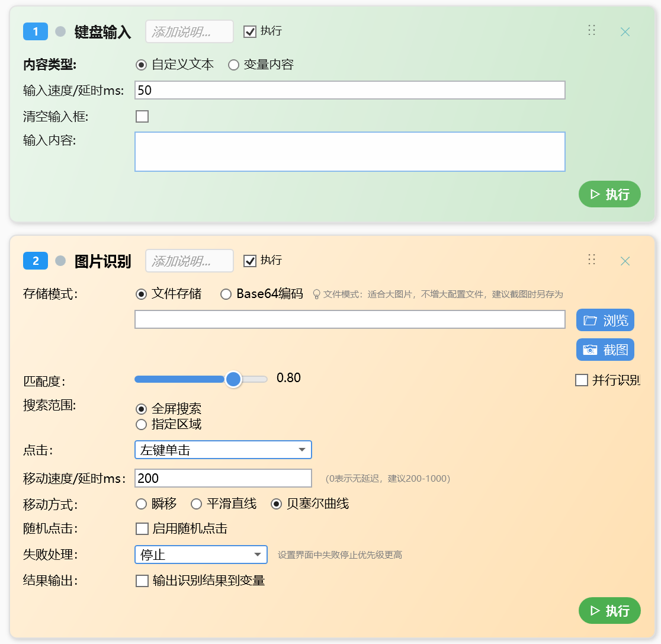The width and height of the screenshot is (661, 644).
Task: Click the hint text (0表示无延迟，建议200-1000)
Action: pos(388,479)
